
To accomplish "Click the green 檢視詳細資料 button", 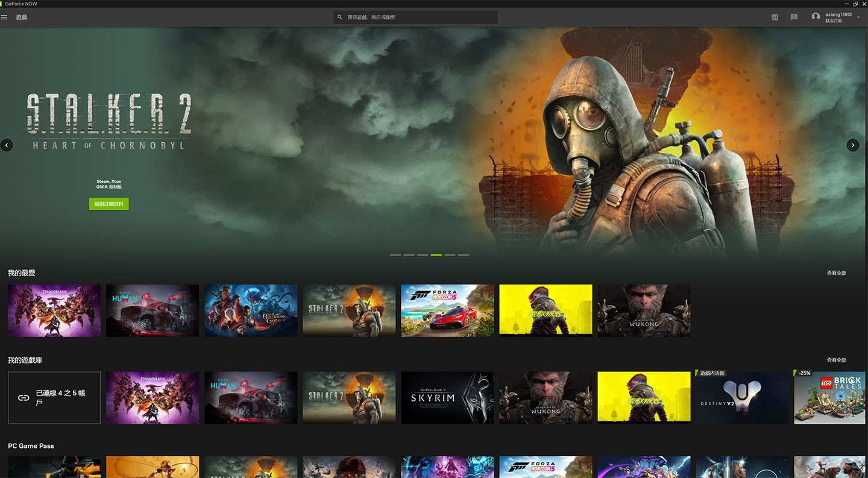I will 108,204.
